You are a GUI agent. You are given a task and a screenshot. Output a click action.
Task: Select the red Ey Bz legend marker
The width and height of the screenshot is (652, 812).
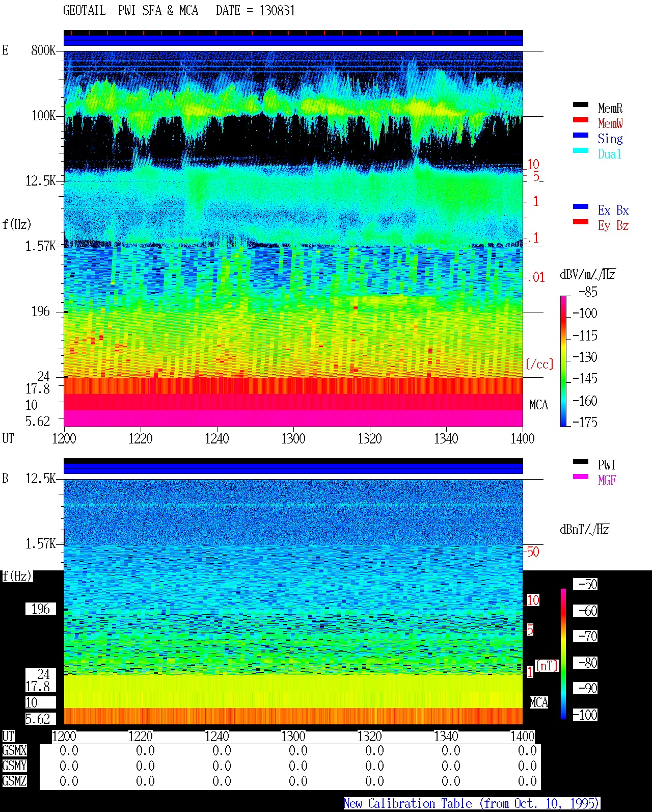click(581, 222)
